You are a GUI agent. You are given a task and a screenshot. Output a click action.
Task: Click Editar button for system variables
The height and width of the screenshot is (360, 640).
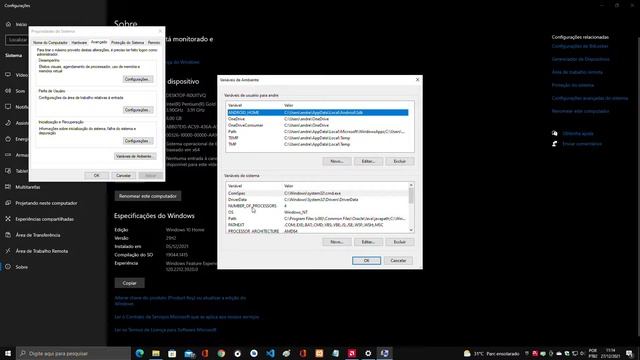pos(368,242)
